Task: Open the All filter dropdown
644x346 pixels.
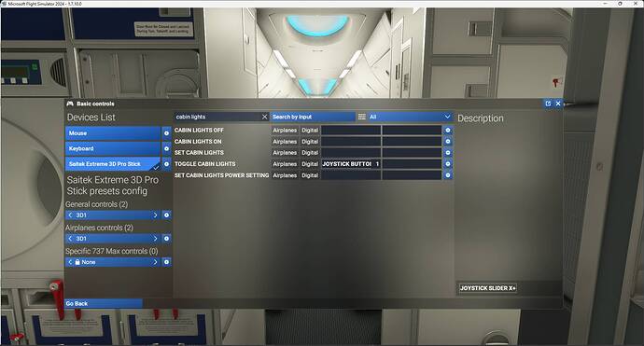Action: click(410, 117)
